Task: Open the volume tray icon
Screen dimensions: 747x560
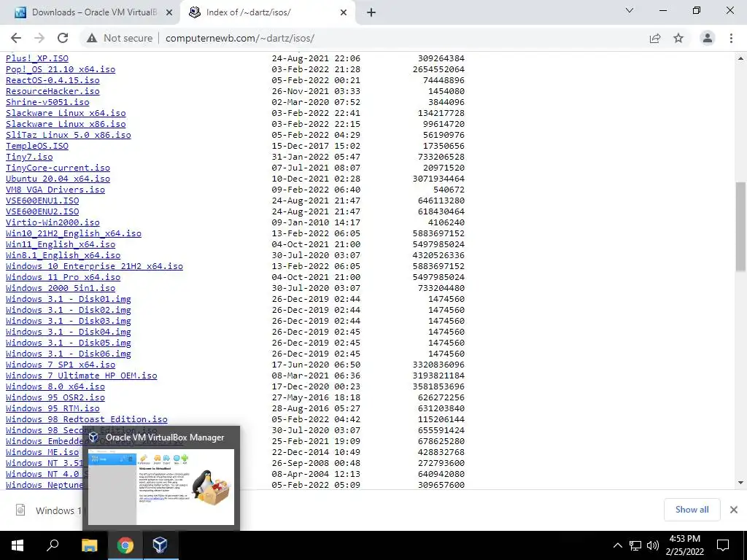Action: [x=653, y=545]
